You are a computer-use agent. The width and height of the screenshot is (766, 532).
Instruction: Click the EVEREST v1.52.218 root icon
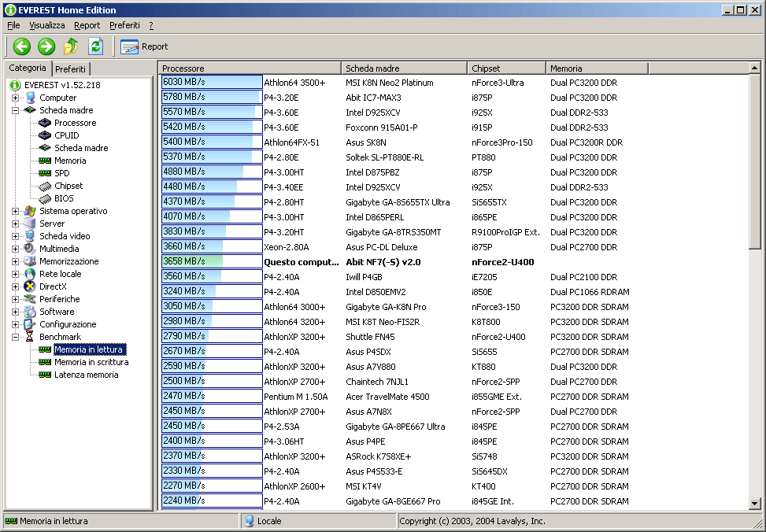[x=15, y=85]
